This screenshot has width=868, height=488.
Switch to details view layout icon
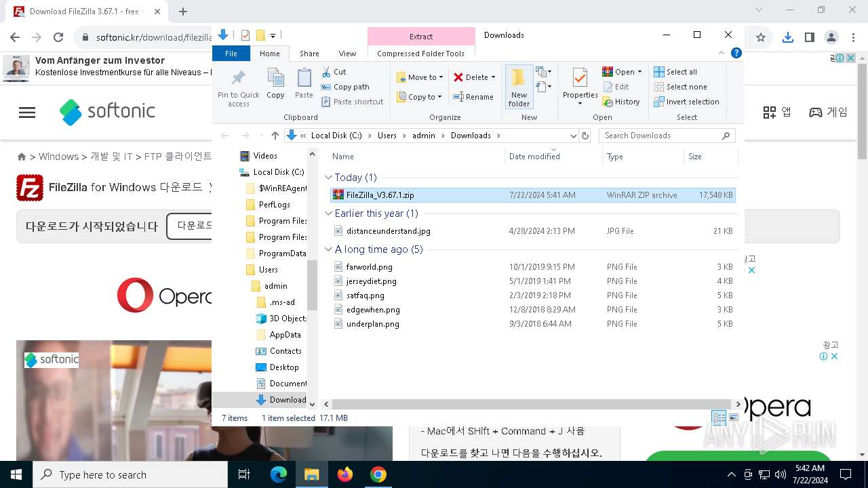[719, 418]
